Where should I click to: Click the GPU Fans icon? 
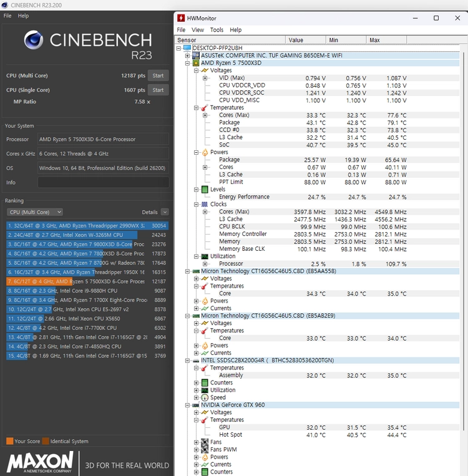(x=205, y=442)
